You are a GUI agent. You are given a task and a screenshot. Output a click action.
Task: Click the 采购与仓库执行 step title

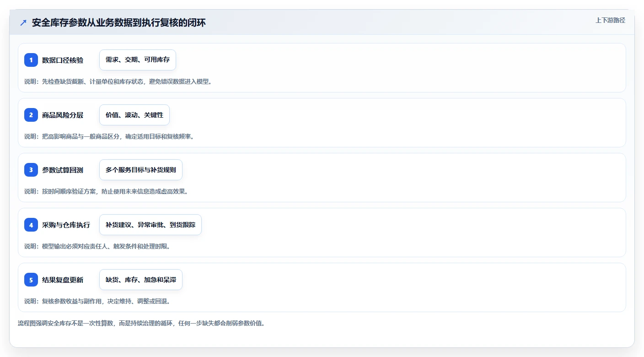[66, 225]
